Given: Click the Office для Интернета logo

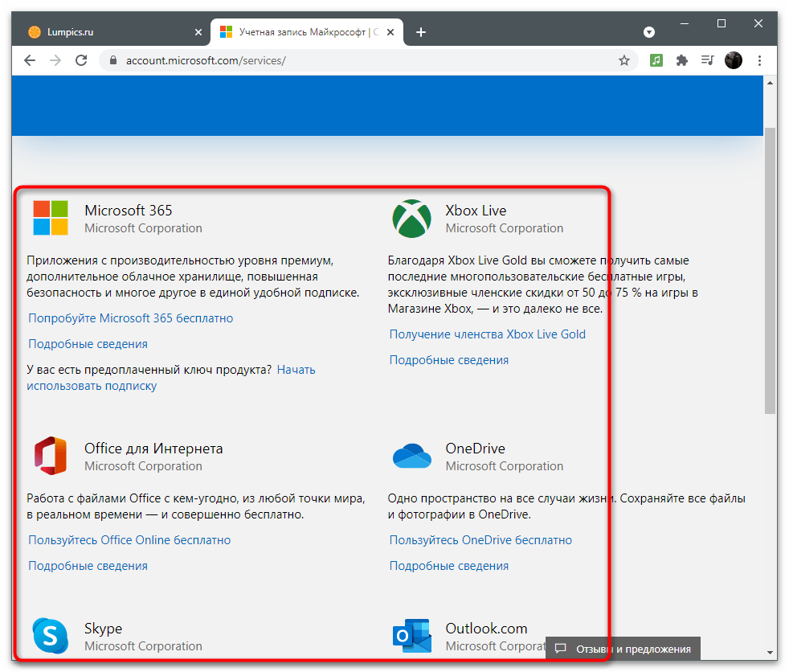Looking at the screenshot, I should pos(51,456).
